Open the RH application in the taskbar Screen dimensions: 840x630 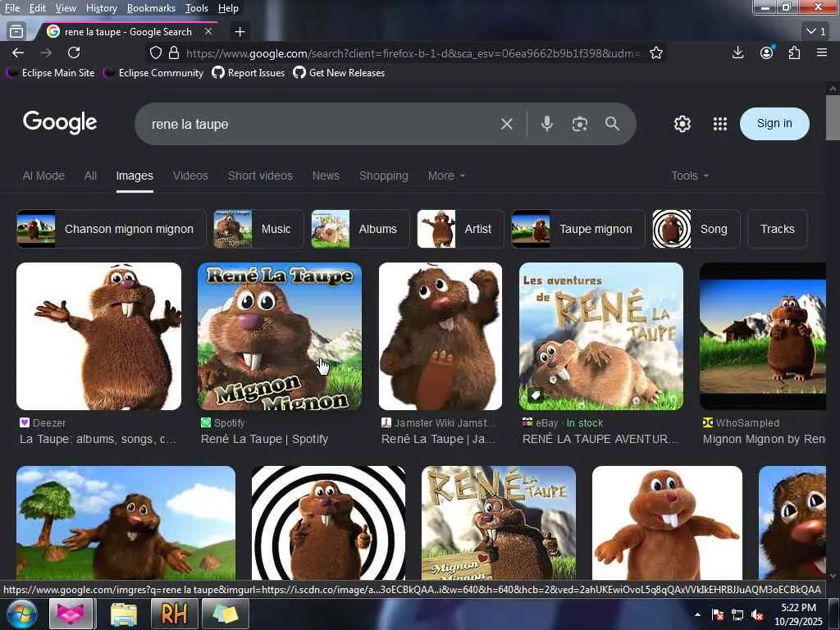pos(175,614)
